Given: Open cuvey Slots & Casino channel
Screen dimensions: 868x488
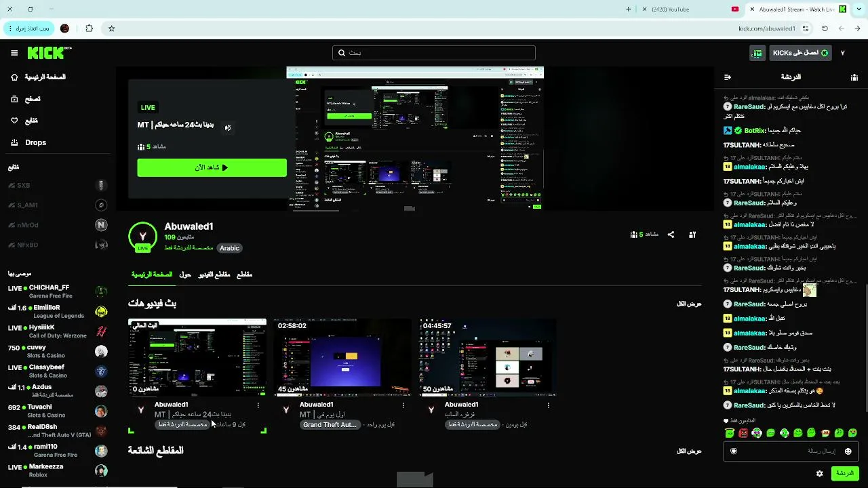Looking at the screenshot, I should coord(58,351).
